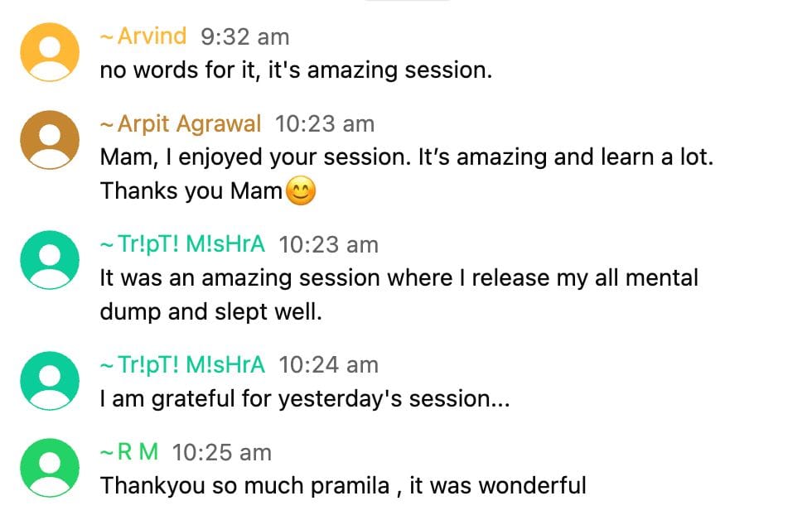The image size is (812, 520).
Task: Open the ~R M sender name
Action: pos(129,452)
